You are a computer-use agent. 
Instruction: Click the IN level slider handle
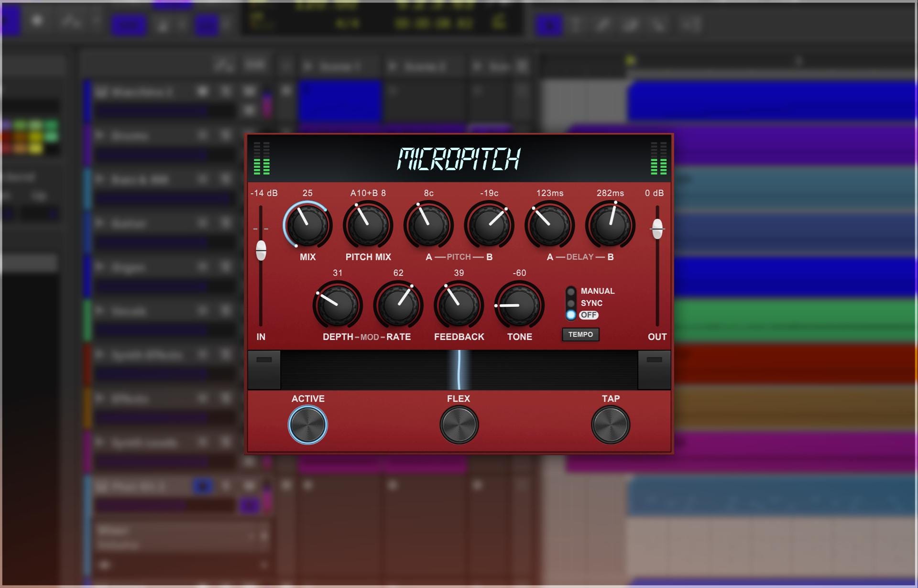[x=261, y=250]
